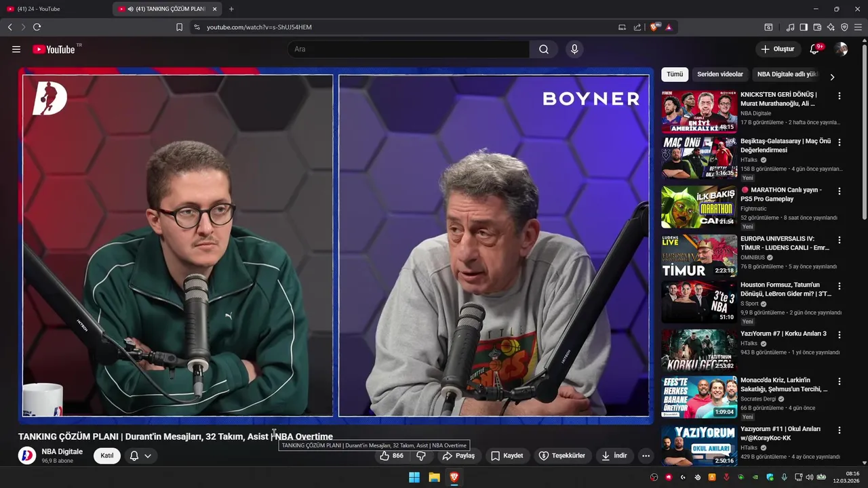The image size is (868, 488).
Task: Open more options for EUROPA UNIVERSALIS IV video
Action: click(x=840, y=240)
